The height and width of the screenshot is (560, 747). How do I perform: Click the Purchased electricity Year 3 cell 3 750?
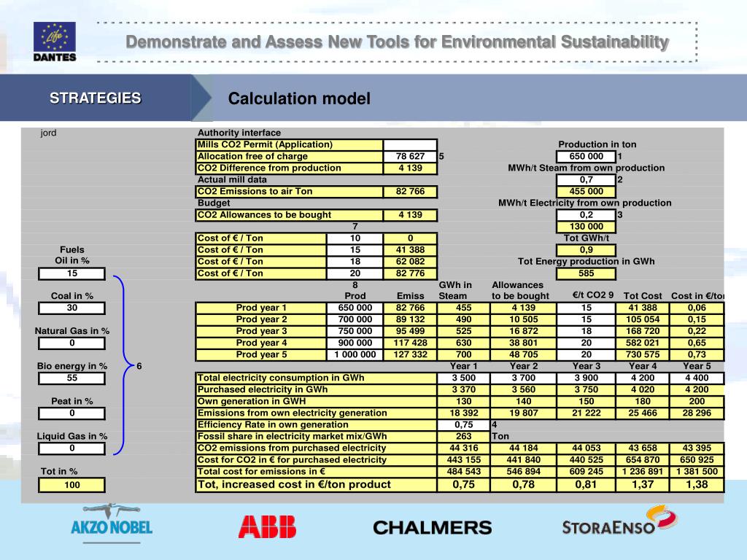pyautogui.click(x=586, y=389)
